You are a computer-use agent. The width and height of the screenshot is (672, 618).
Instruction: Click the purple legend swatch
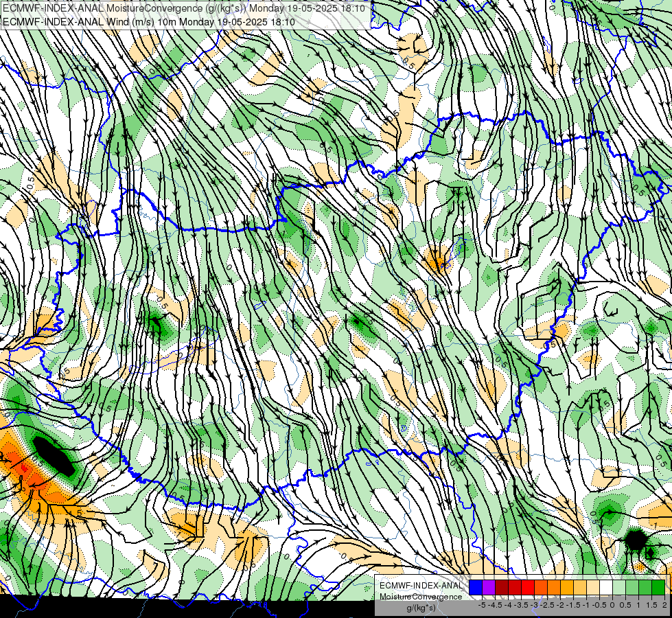point(489,587)
